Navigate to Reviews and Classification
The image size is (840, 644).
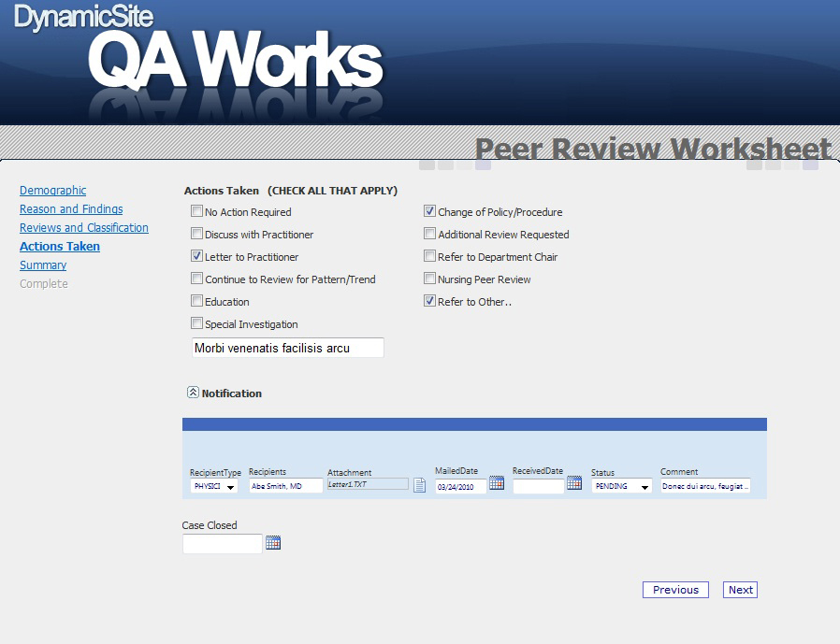84,228
